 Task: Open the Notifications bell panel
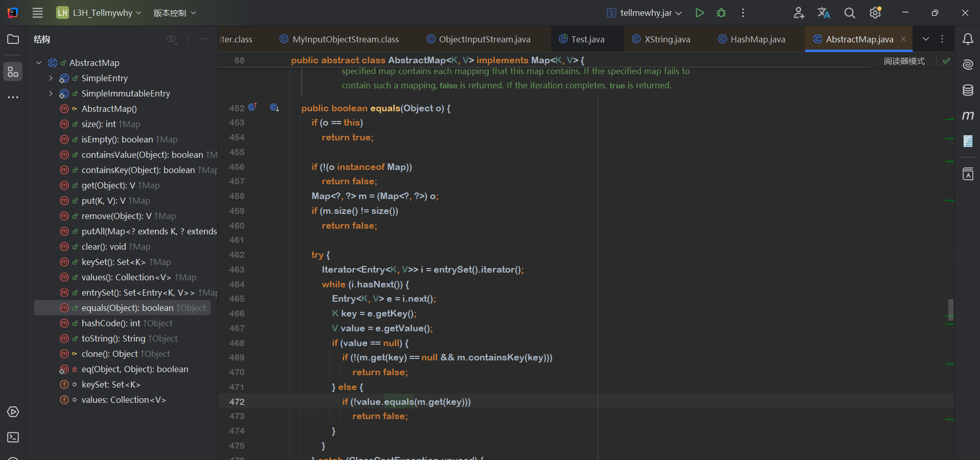tap(968, 39)
